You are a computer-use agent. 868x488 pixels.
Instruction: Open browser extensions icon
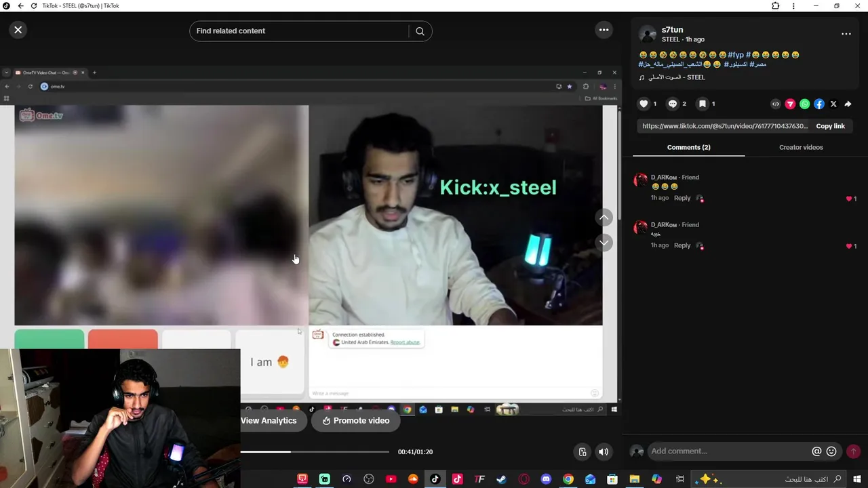(776, 6)
